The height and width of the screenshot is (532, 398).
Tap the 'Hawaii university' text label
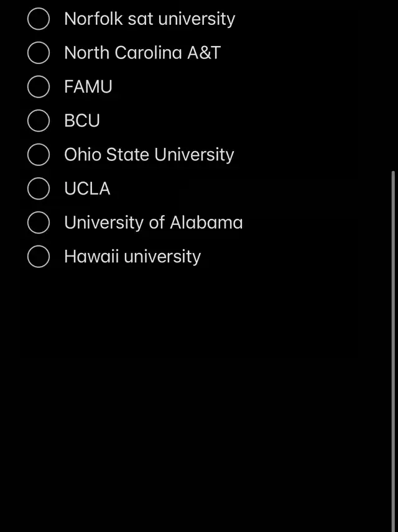pos(132,256)
